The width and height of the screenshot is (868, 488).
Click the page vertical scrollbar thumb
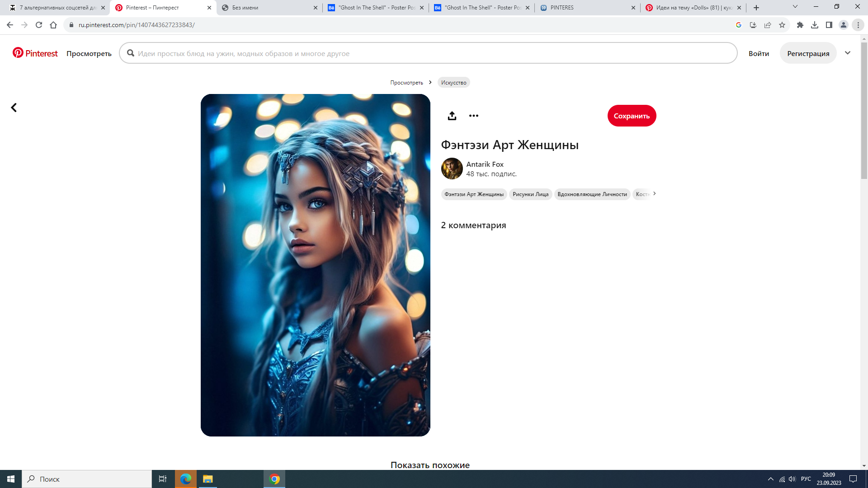(x=864, y=111)
